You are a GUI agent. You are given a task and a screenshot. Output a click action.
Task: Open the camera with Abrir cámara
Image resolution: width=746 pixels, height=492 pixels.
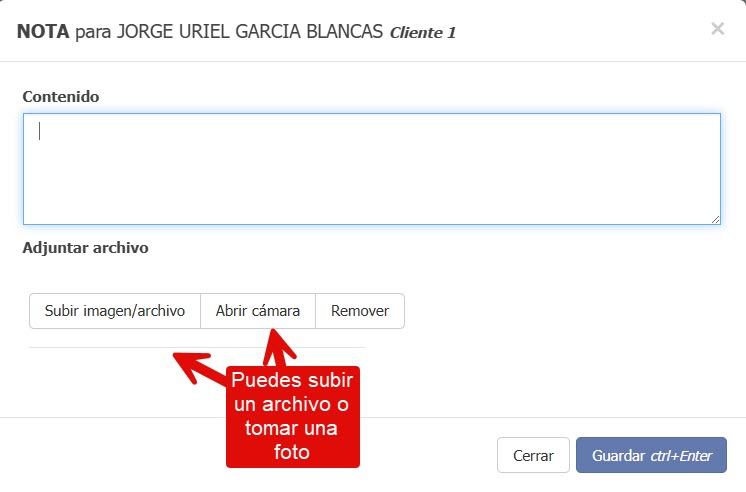click(x=258, y=311)
